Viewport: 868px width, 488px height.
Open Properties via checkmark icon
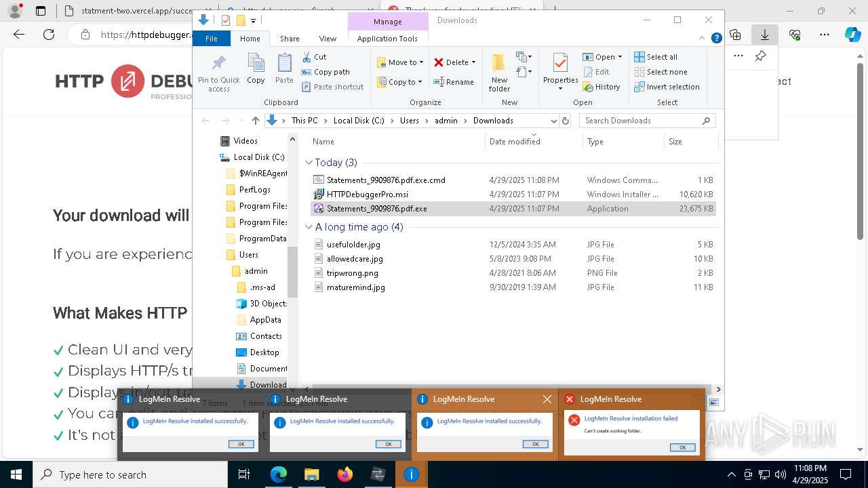(x=560, y=64)
